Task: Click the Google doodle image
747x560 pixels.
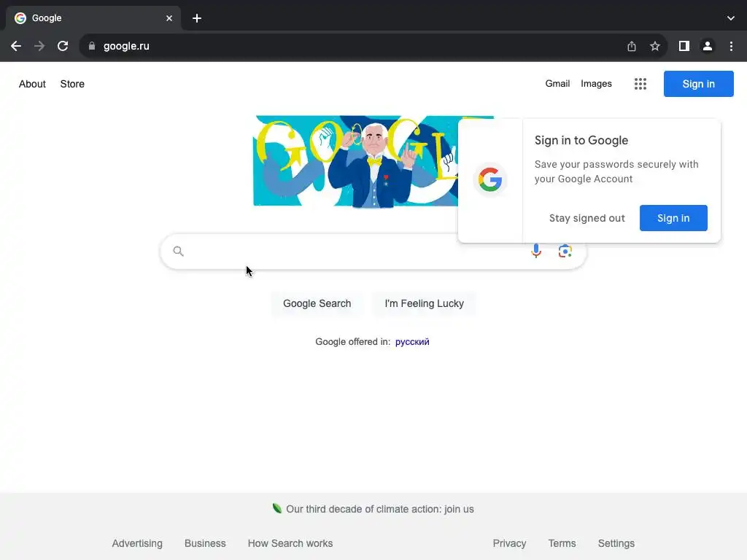Action: click(x=355, y=161)
